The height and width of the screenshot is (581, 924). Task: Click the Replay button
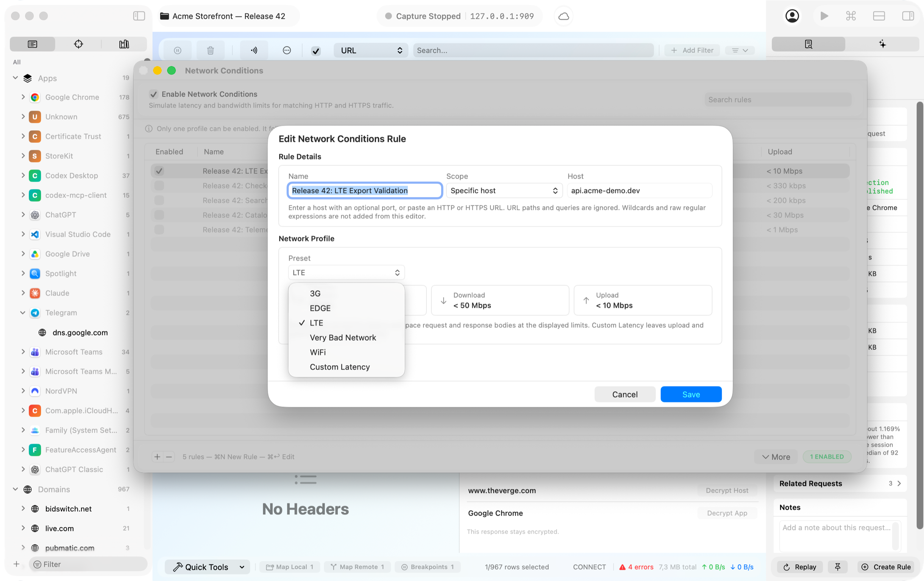(800, 567)
